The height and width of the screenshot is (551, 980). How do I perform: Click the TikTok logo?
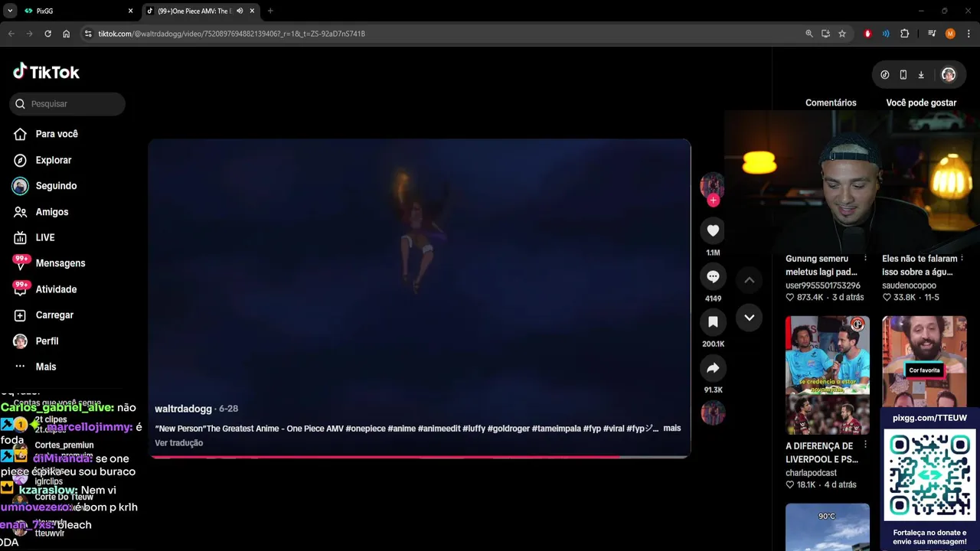click(47, 72)
